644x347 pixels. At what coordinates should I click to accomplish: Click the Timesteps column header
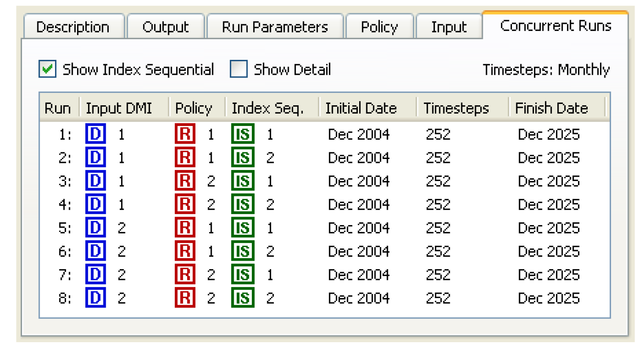pos(456,108)
